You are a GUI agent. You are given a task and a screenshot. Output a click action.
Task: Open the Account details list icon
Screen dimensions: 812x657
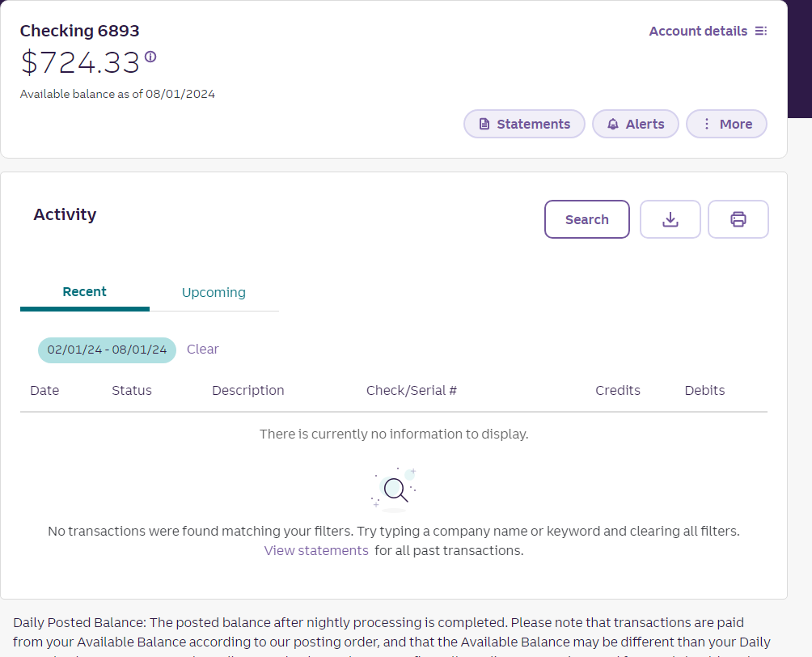pos(760,32)
